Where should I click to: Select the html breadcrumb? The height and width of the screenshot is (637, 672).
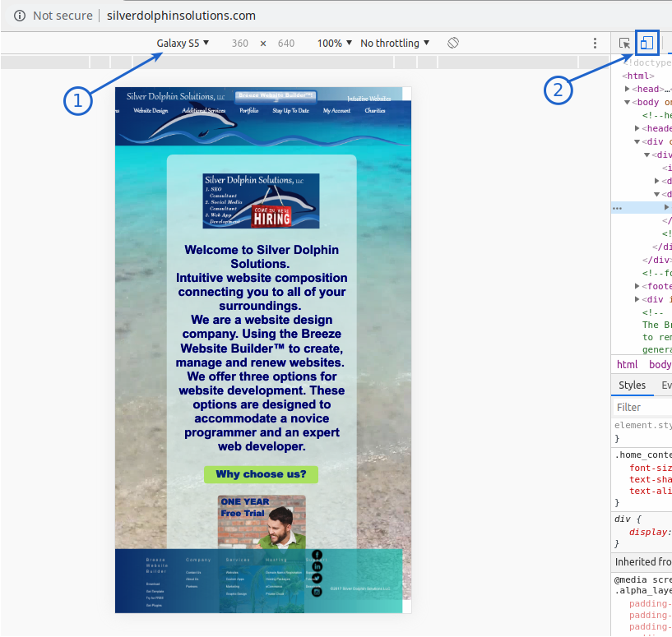click(x=627, y=365)
